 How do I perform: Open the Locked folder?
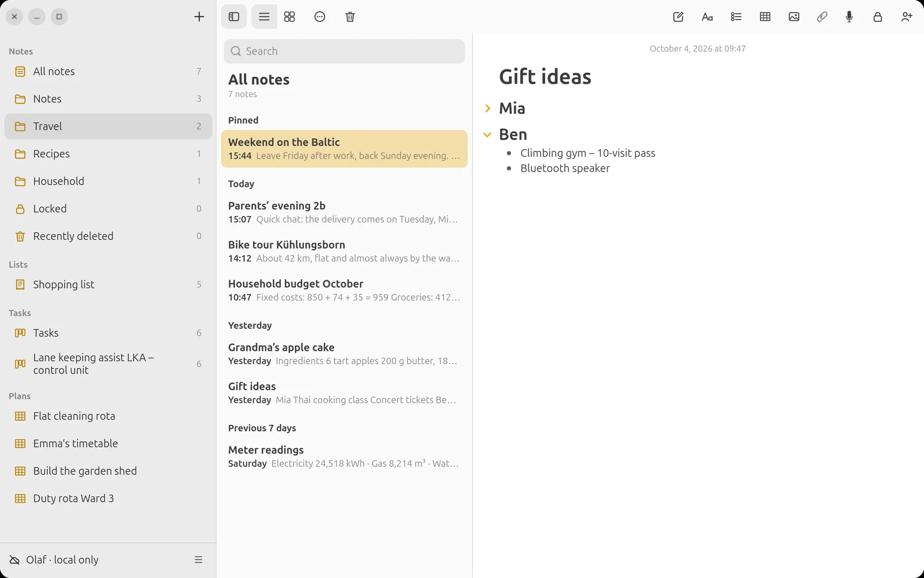[108, 209]
